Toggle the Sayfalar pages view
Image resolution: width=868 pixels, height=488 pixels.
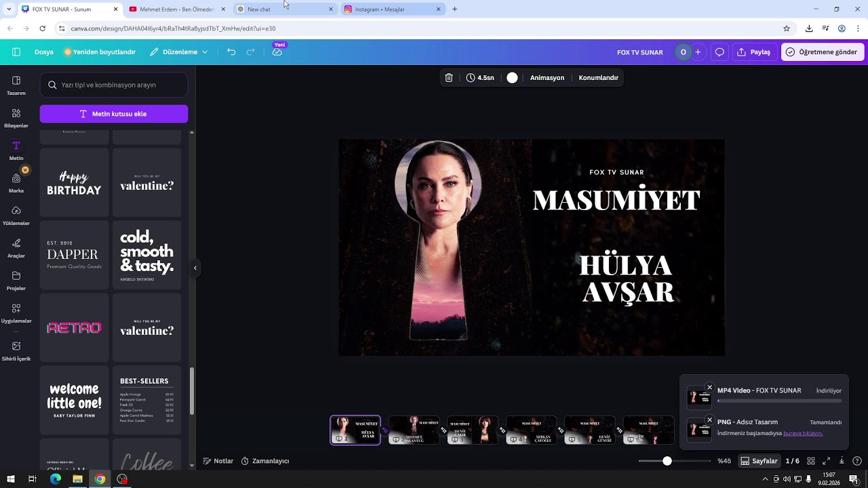pos(759,461)
